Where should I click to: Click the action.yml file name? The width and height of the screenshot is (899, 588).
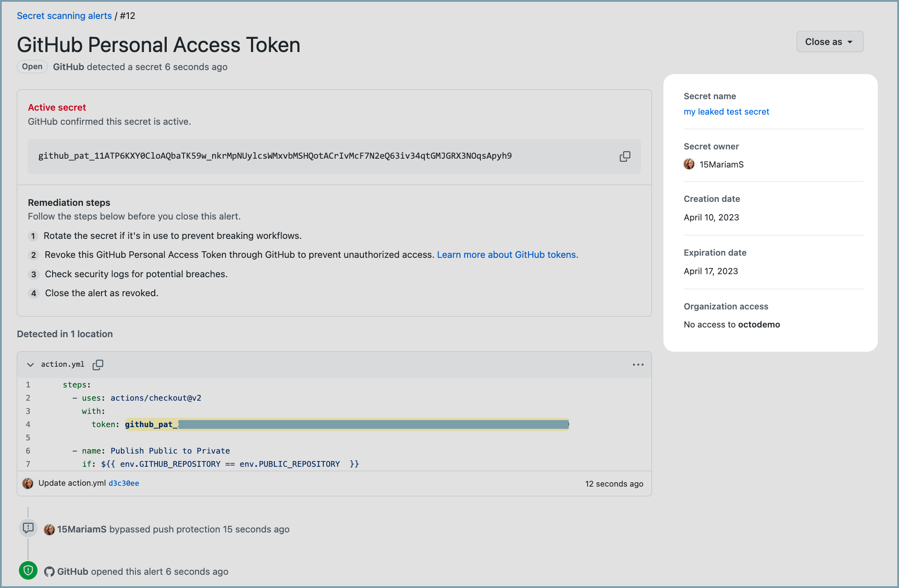(x=63, y=365)
